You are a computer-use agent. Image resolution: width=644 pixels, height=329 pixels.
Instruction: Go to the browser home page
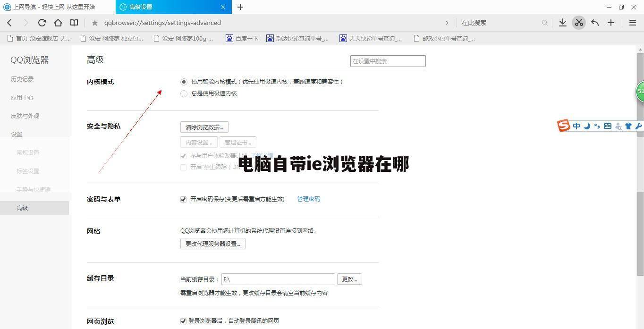tap(58, 23)
